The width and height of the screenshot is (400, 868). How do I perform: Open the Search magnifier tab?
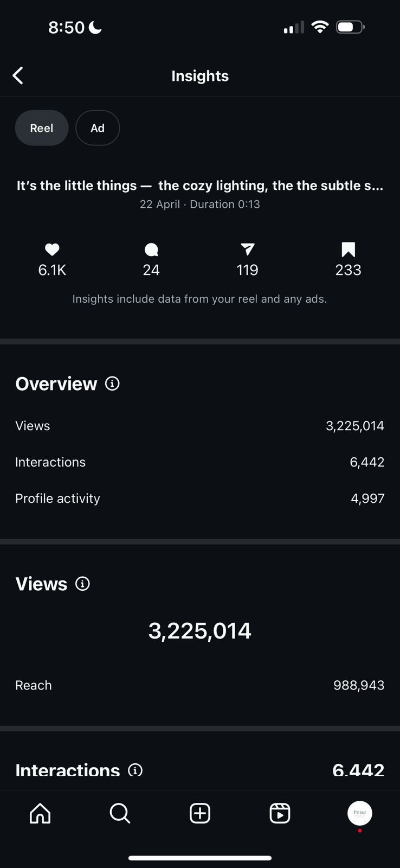pyautogui.click(x=120, y=813)
